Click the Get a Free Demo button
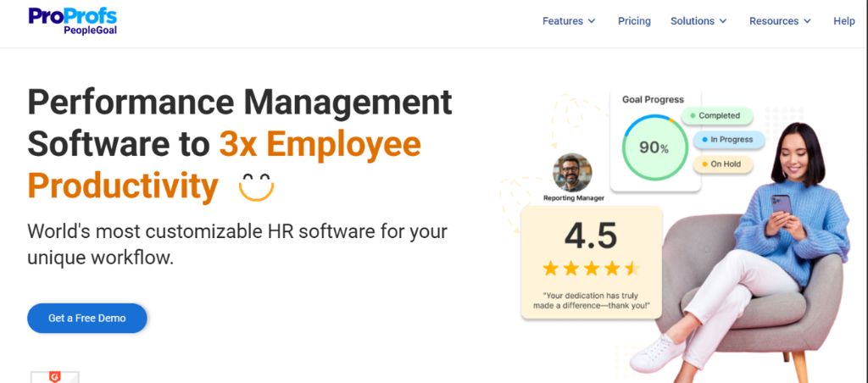This screenshot has height=383, width=868. (87, 318)
